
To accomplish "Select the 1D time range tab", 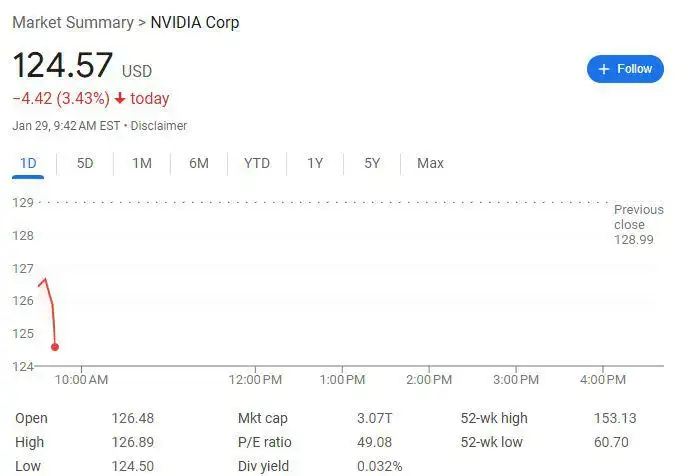I will 28,163.
